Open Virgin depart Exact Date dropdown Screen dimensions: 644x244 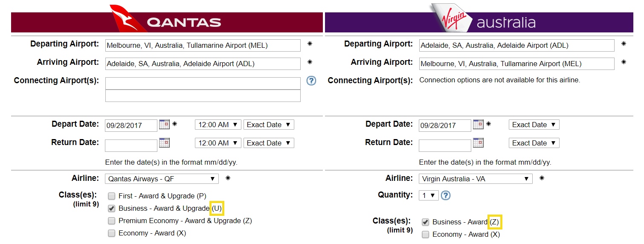534,125
